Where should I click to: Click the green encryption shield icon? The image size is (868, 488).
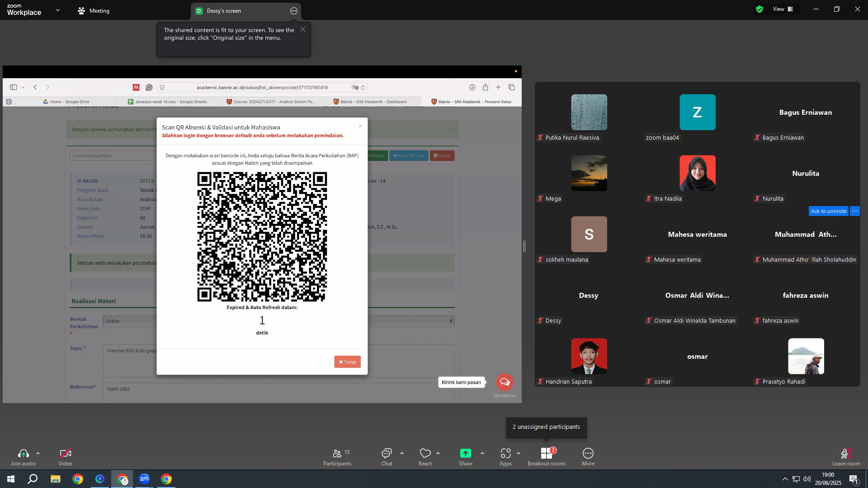(759, 9)
